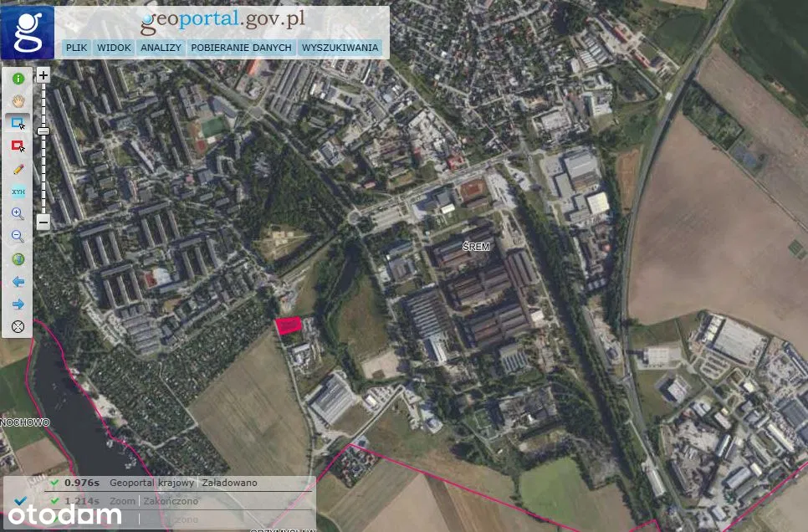Viewport: 808px width, 532px height.
Task: Open the ANALIZY menu
Action: click(161, 48)
